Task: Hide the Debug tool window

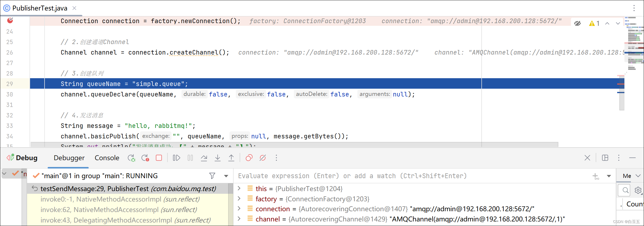Action: [632, 158]
